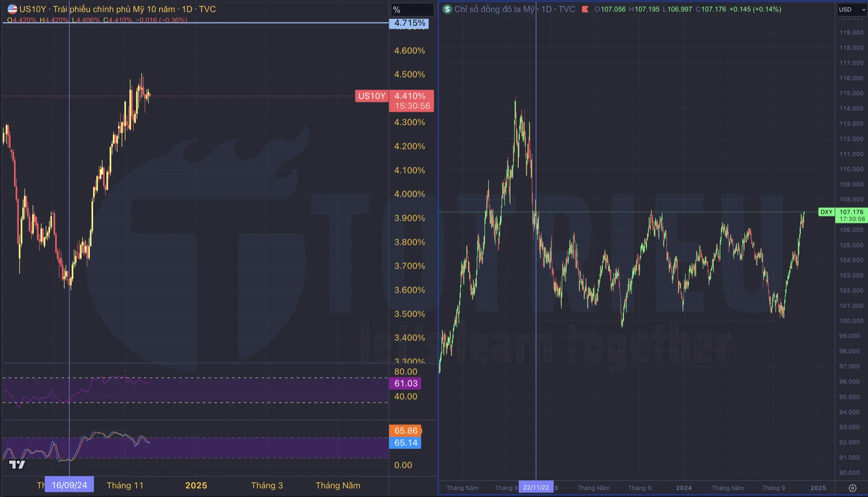Screen dimensions: 868x497
Task: Click '2024' on the DXY time axis
Action: point(684,488)
